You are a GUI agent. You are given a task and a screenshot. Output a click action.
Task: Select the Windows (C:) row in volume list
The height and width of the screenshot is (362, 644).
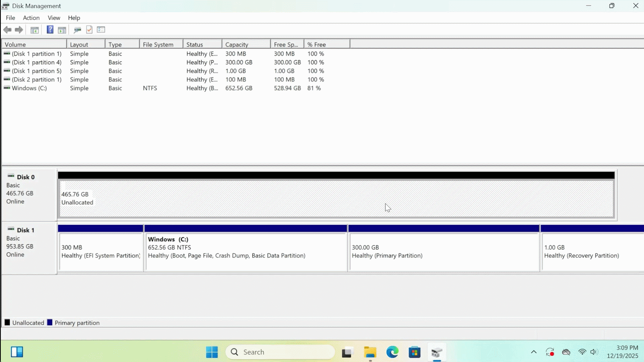click(29, 88)
